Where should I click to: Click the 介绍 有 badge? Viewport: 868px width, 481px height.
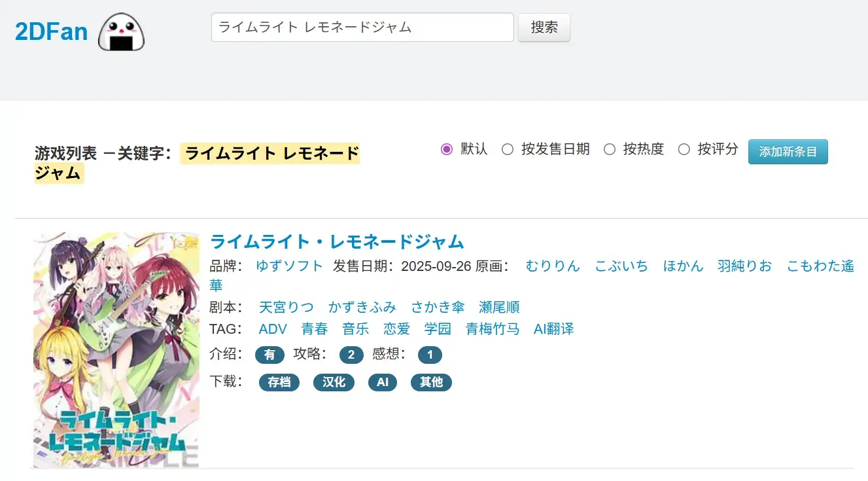coord(269,355)
